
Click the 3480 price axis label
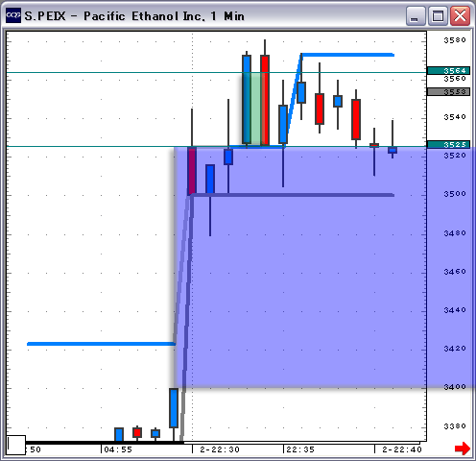point(455,233)
